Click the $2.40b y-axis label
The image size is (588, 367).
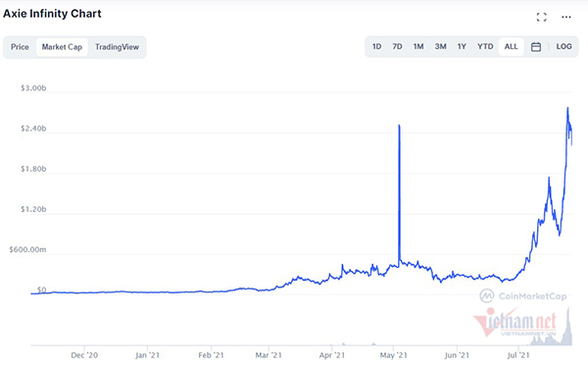point(33,129)
